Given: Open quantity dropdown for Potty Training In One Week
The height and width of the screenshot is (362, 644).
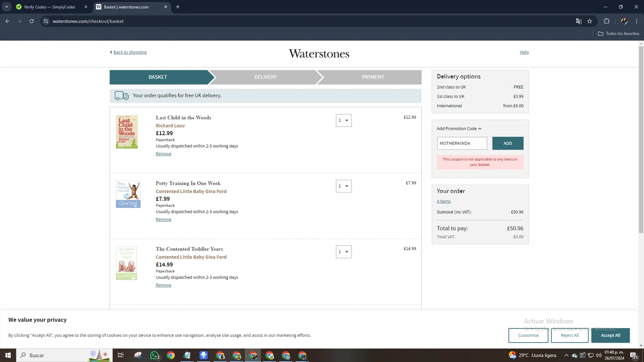Looking at the screenshot, I should [343, 186].
